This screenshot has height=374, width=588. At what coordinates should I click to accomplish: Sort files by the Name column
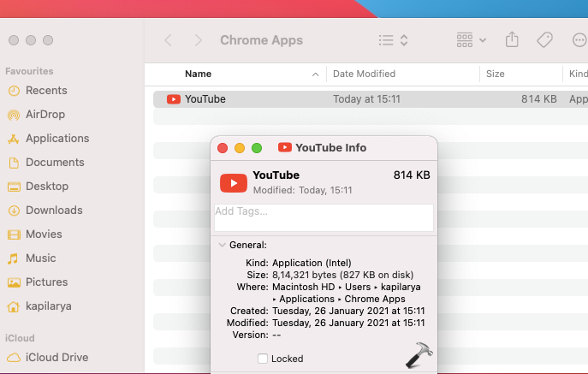pyautogui.click(x=198, y=74)
